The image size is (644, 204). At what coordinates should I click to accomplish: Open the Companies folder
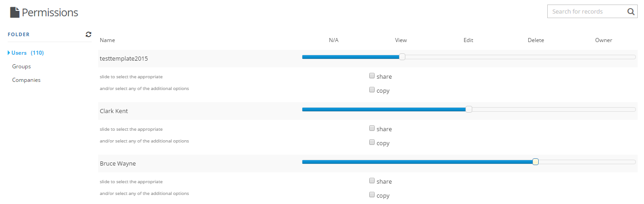(26, 80)
